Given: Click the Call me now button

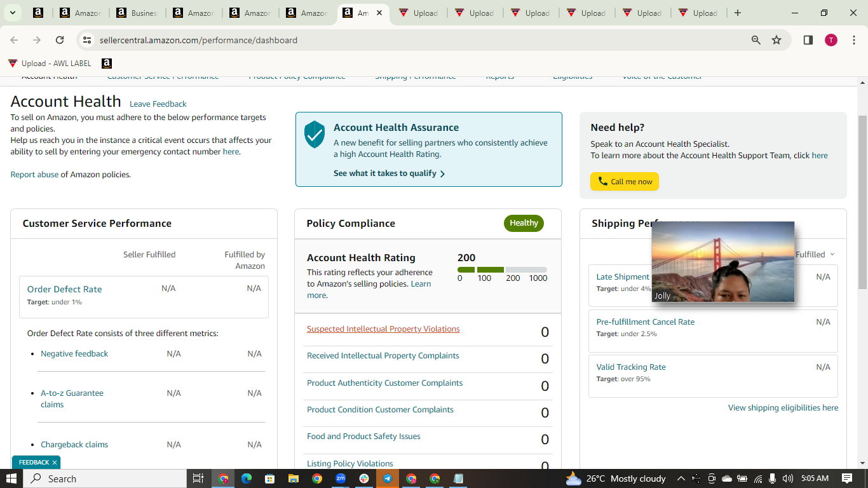Looking at the screenshot, I should point(625,182).
